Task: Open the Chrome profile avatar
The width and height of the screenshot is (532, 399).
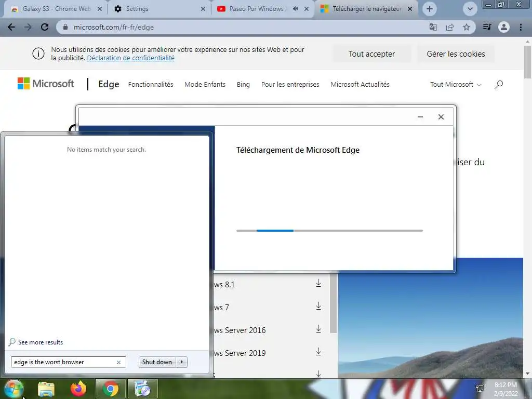Action: pyautogui.click(x=504, y=27)
